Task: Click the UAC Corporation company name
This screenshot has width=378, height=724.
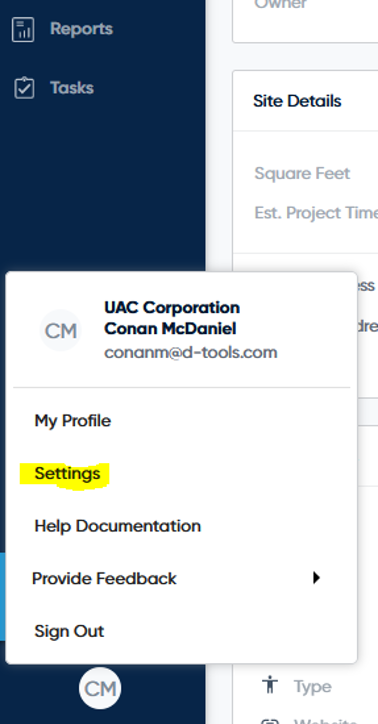Action: [x=172, y=308]
